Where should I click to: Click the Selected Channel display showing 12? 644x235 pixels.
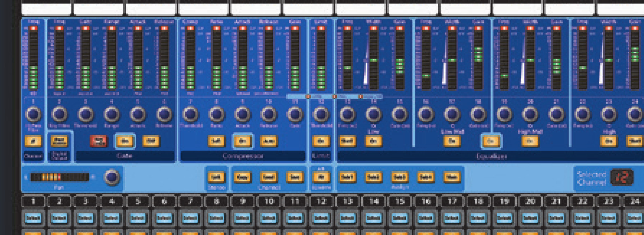click(x=622, y=177)
